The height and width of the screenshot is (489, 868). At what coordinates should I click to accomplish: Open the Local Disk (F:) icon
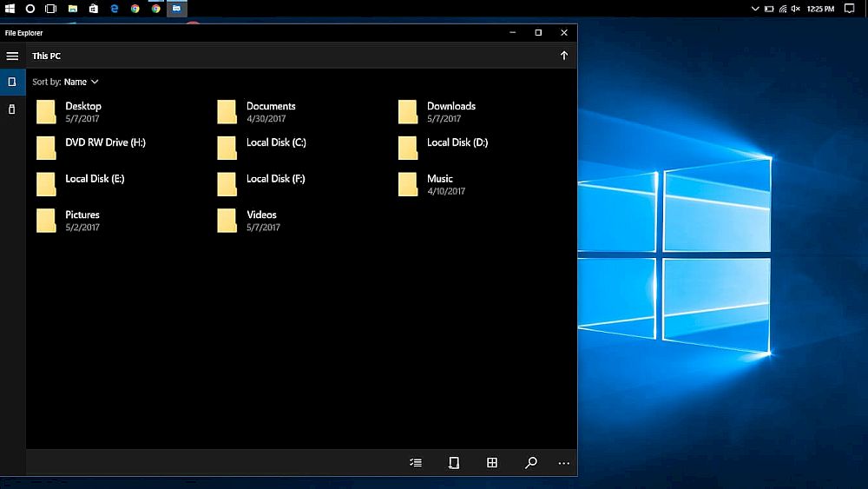pyautogui.click(x=227, y=184)
